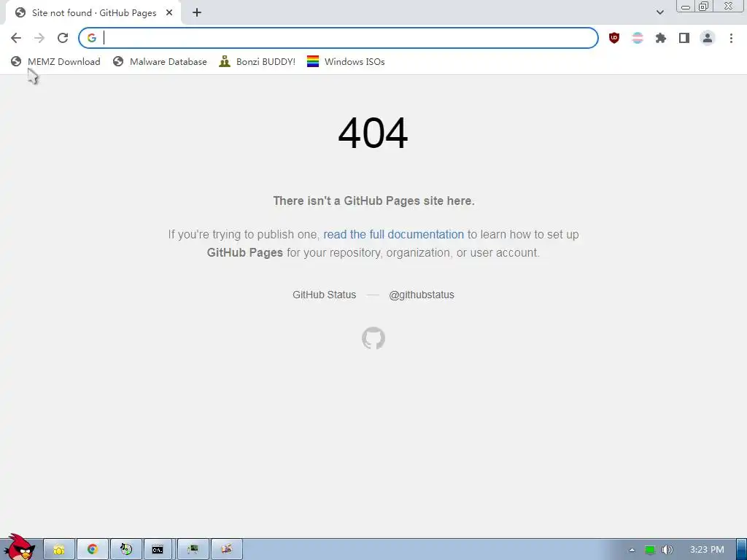Screen dimensions: 747x560
Task: Click the 3:23 PM clock
Action: coord(707,550)
